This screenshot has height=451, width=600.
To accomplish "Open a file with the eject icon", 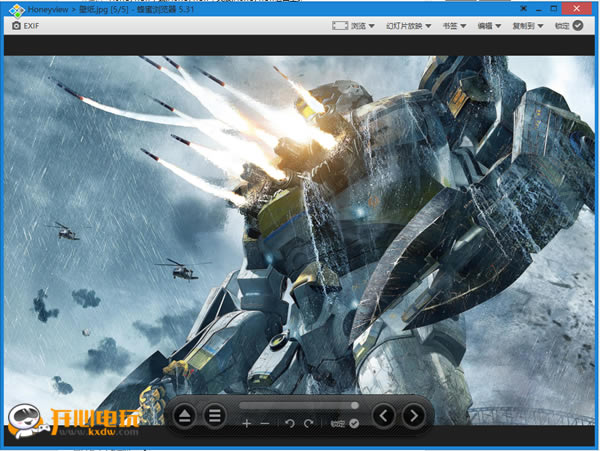I will pyautogui.click(x=185, y=415).
